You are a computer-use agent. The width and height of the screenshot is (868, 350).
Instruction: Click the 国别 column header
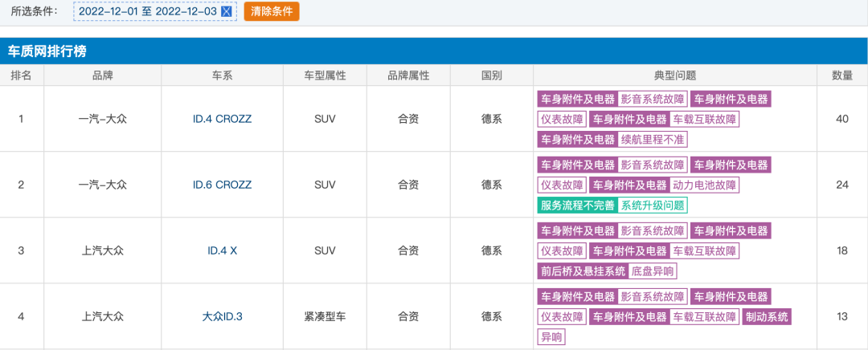492,75
